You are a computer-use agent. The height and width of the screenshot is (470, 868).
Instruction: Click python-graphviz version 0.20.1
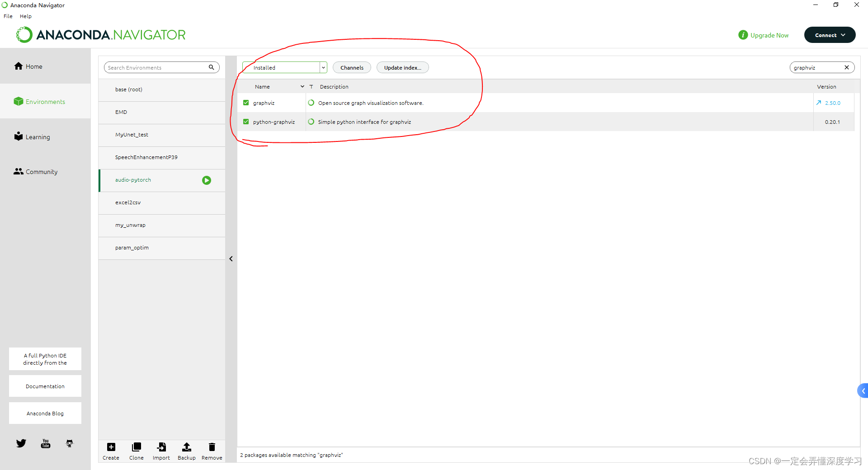pyautogui.click(x=832, y=122)
